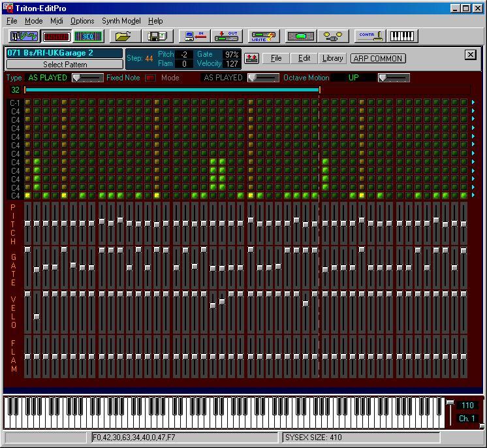Image resolution: width=487 pixels, height=448 pixels.
Task: Click the File button in arp panel
Action: pos(276,58)
